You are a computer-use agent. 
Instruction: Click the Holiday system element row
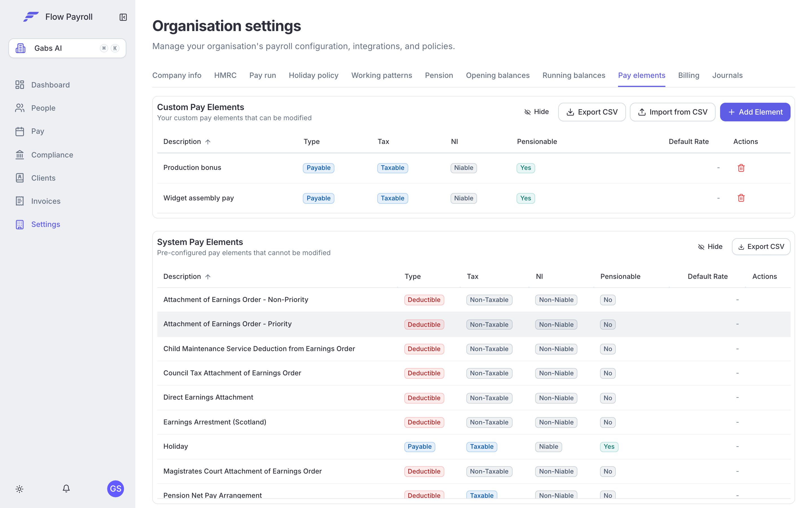point(473,446)
